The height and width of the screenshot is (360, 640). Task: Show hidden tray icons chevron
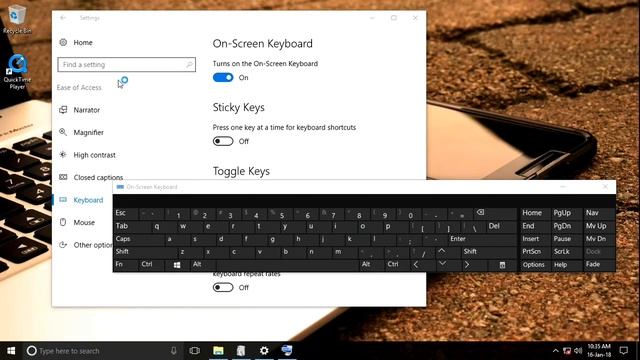click(x=556, y=351)
